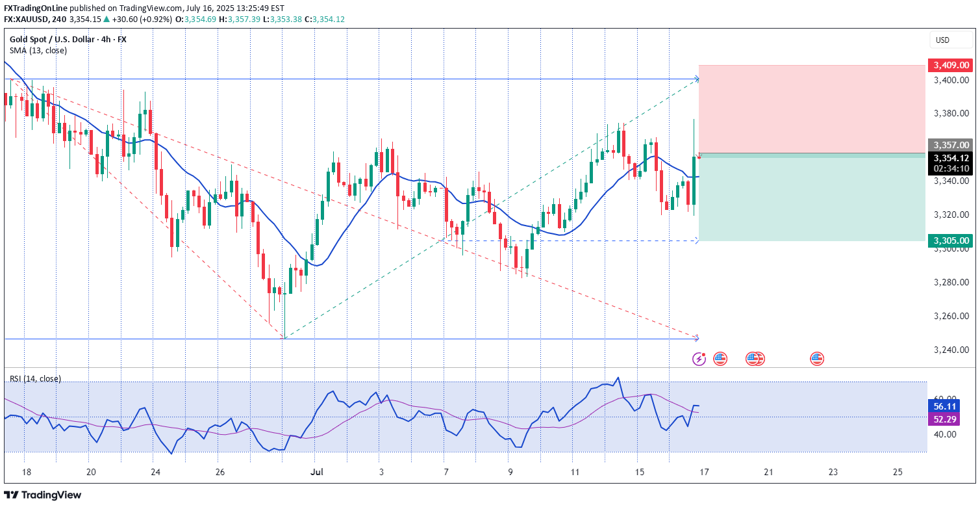This screenshot has width=980, height=507.
Task: Click the 17 date label on the time axis
Action: point(703,472)
